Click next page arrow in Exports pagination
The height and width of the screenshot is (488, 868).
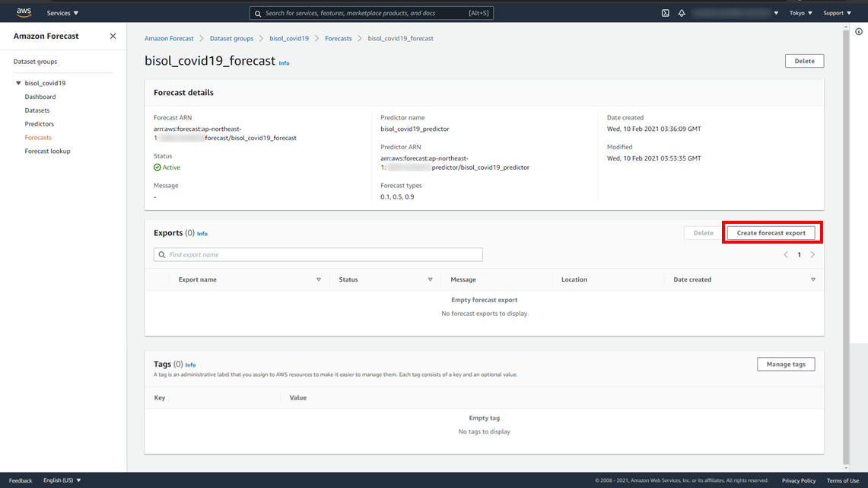(x=812, y=255)
